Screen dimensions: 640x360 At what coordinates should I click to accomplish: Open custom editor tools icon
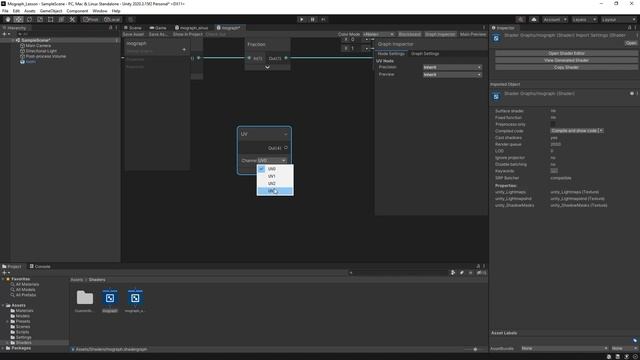(x=72, y=20)
